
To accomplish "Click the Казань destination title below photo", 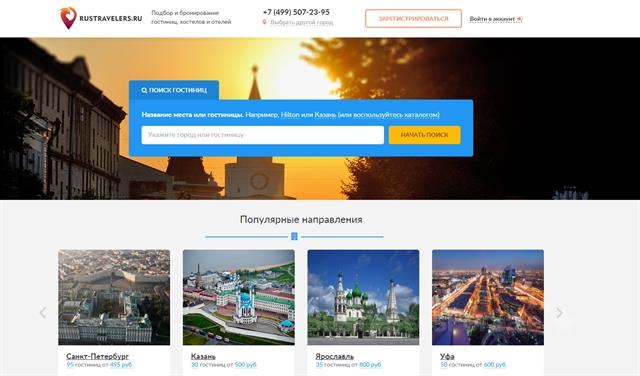I will (x=203, y=356).
